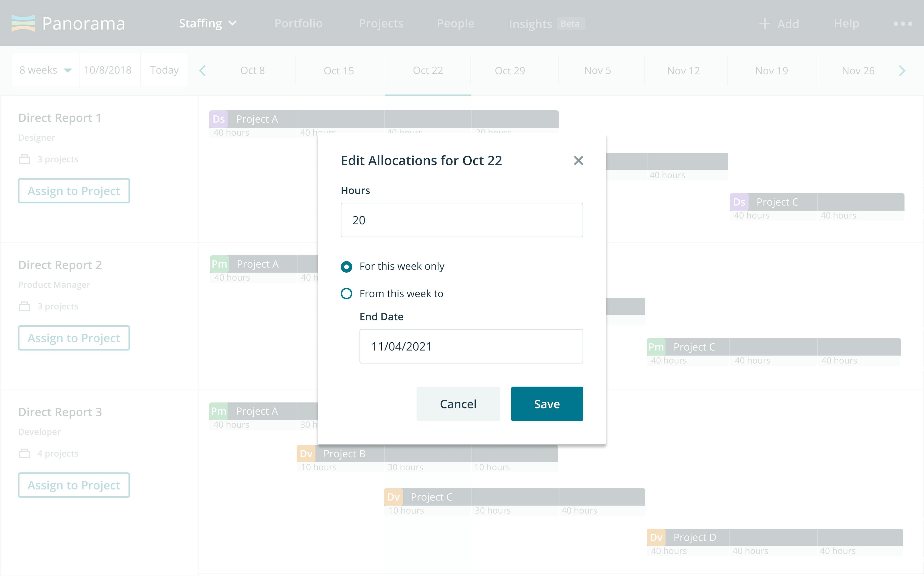Switch to the People section
Viewport: 924px width, 577px height.
point(456,23)
